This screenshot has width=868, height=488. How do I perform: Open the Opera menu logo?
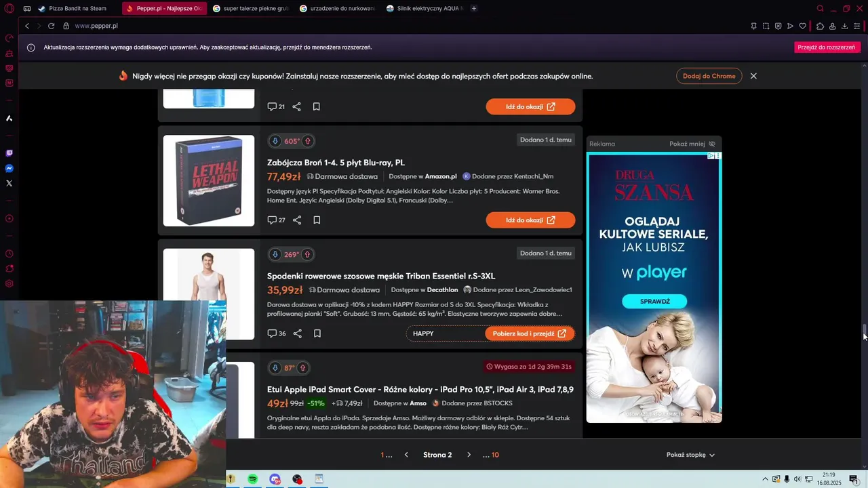pos(9,8)
